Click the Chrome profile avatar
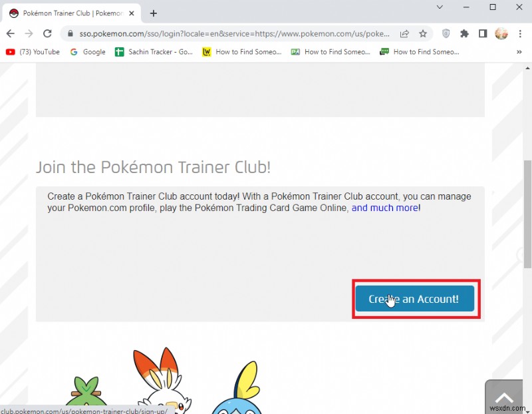 501,34
